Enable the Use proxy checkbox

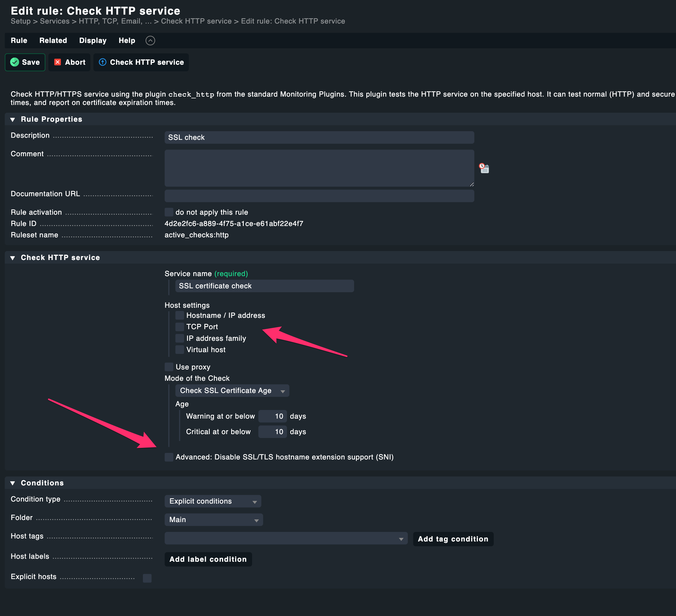[x=169, y=367]
